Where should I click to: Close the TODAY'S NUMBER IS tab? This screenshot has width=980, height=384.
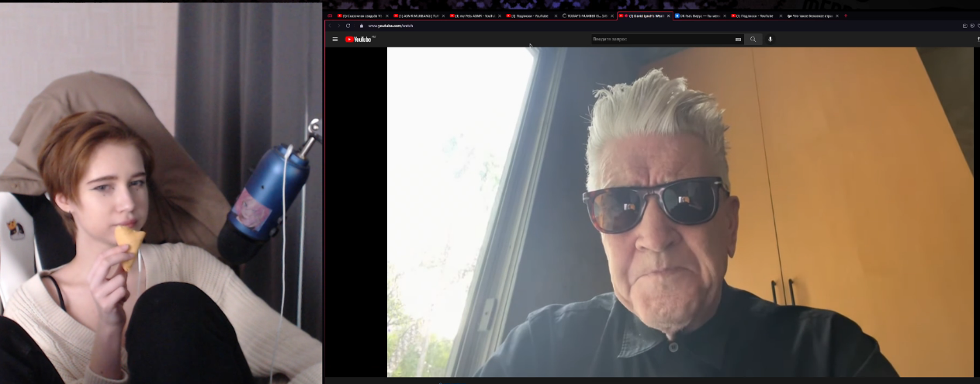point(612,16)
